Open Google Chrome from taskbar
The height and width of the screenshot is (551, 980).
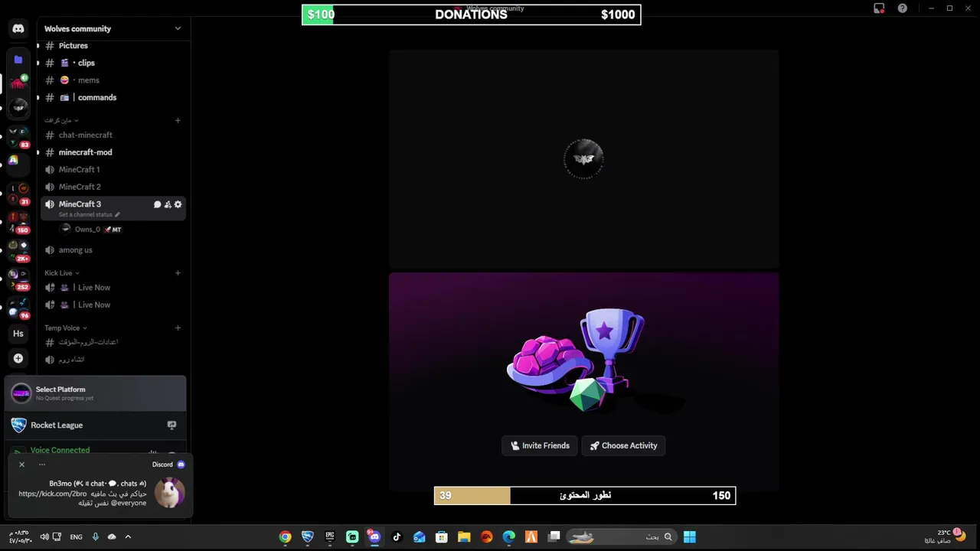tap(285, 537)
